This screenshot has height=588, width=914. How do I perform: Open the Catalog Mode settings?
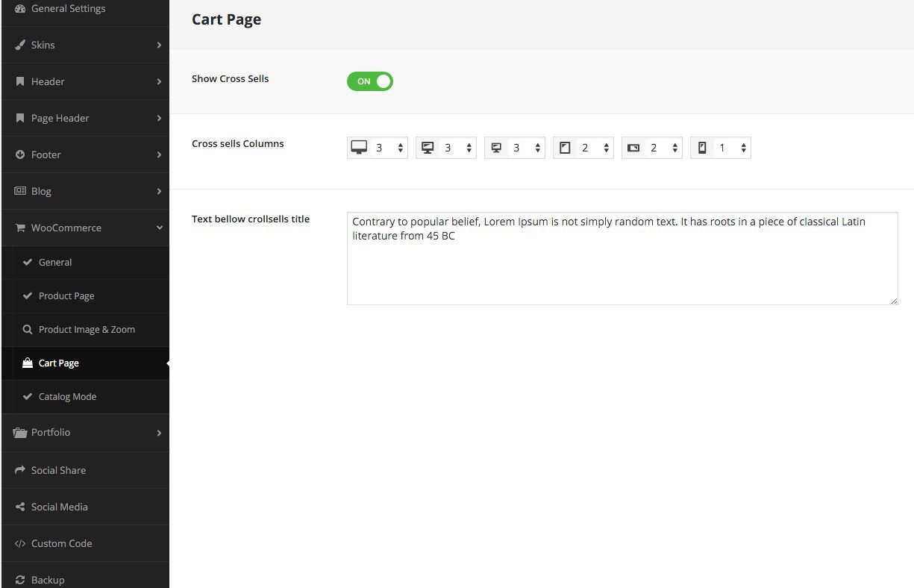[x=67, y=396]
